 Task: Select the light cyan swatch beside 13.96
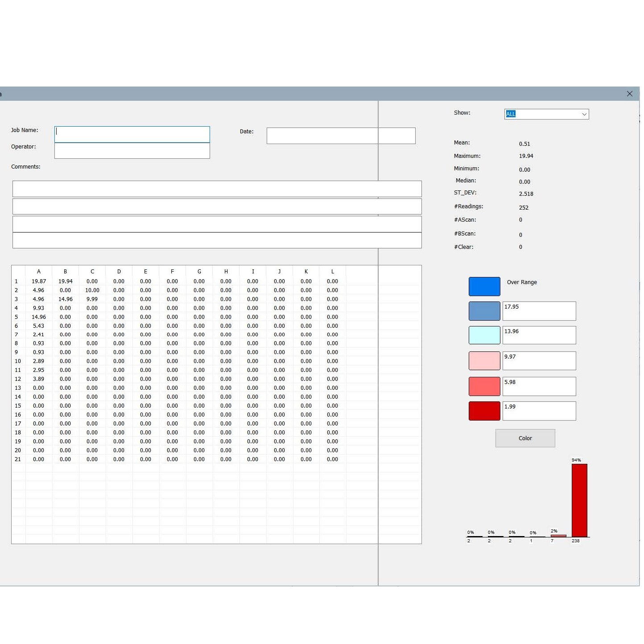[x=484, y=335]
